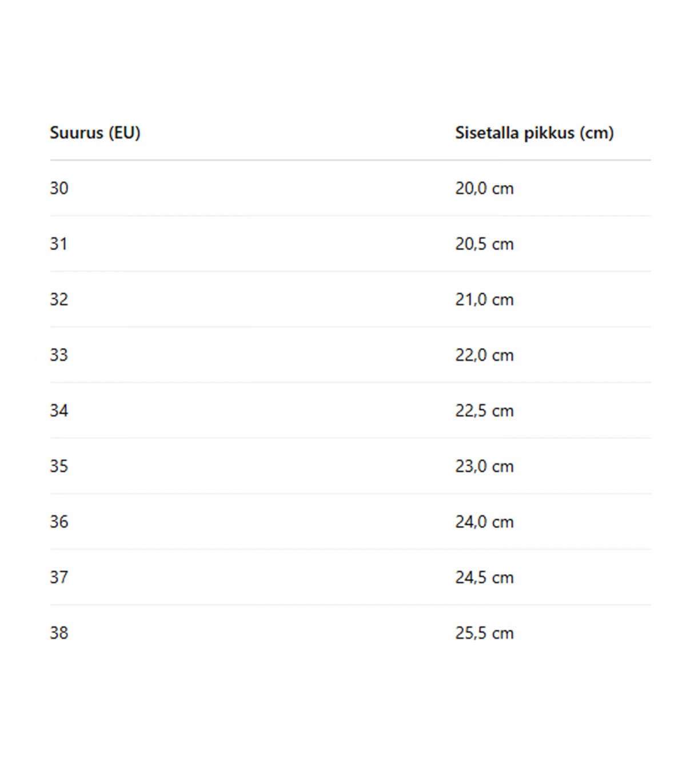Click the 21,0 cm insole length
This screenshot has width=686, height=784.
(x=484, y=299)
